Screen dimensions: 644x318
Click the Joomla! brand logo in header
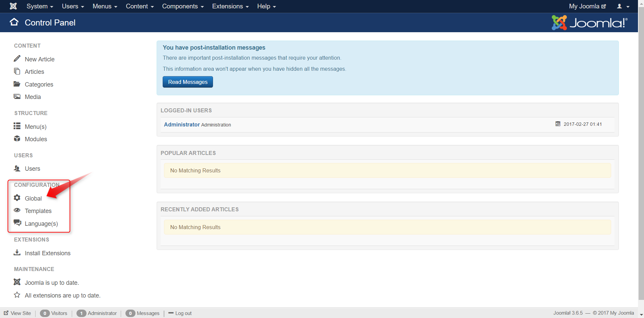tap(589, 22)
